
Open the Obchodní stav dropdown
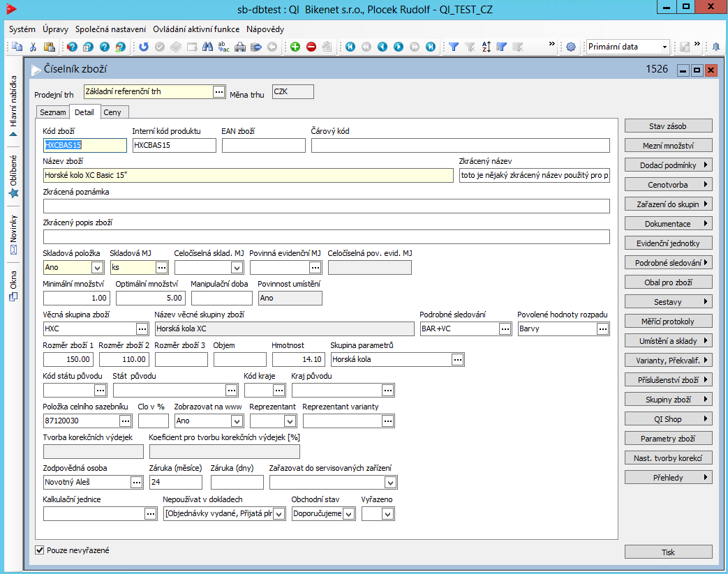click(x=348, y=514)
